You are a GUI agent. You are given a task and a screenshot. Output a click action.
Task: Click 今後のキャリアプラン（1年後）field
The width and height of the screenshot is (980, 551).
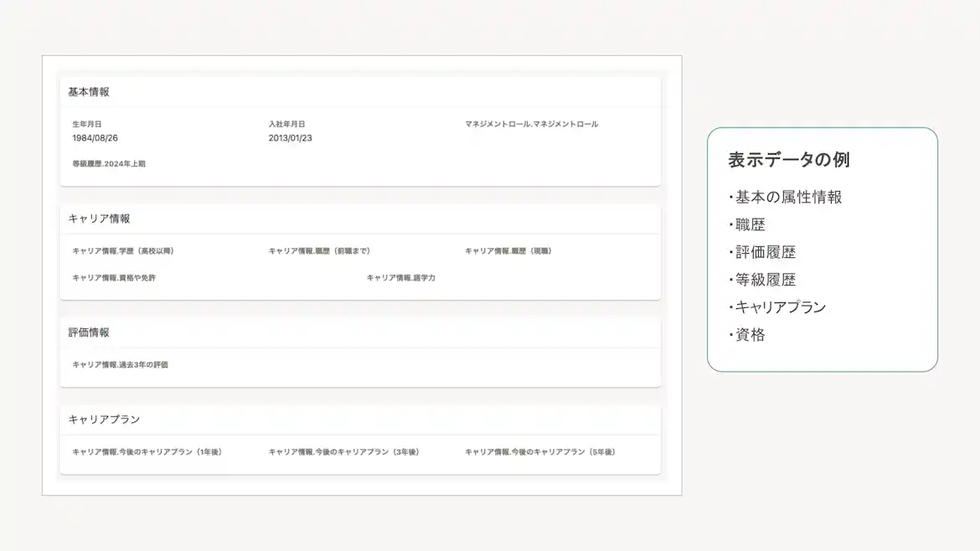click(149, 451)
